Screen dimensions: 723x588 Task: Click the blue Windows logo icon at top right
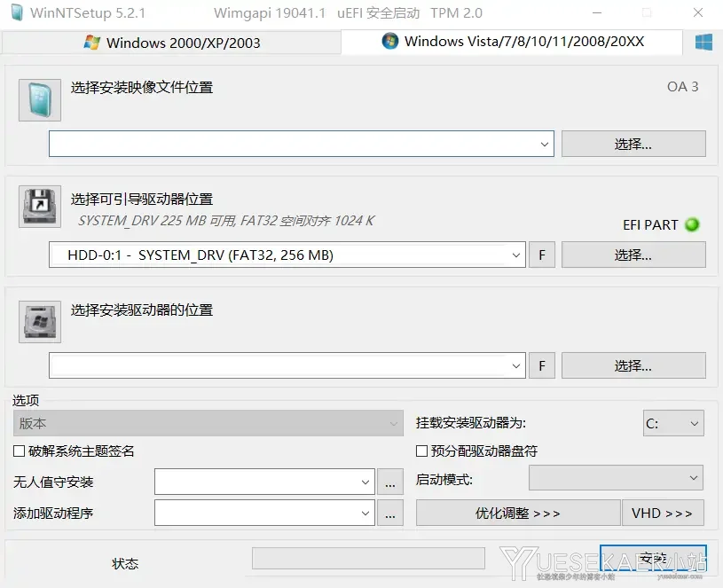pos(703,43)
